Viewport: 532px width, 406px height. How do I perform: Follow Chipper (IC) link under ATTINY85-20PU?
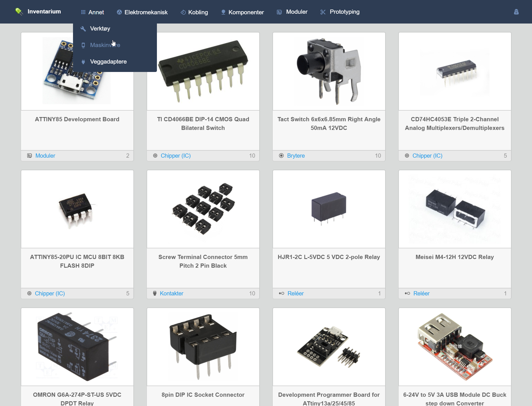(x=50, y=293)
